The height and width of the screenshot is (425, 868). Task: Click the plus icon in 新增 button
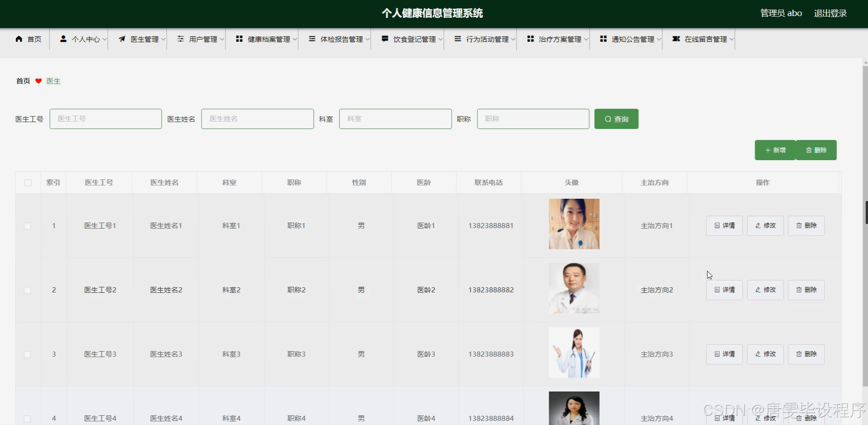(767, 151)
